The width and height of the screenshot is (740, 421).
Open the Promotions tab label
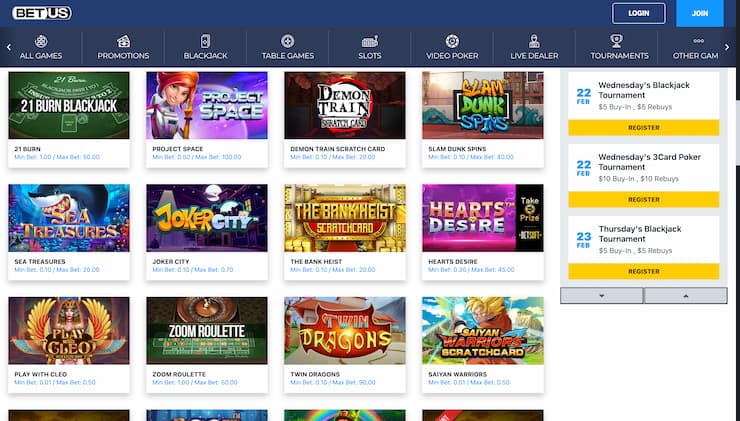point(123,56)
